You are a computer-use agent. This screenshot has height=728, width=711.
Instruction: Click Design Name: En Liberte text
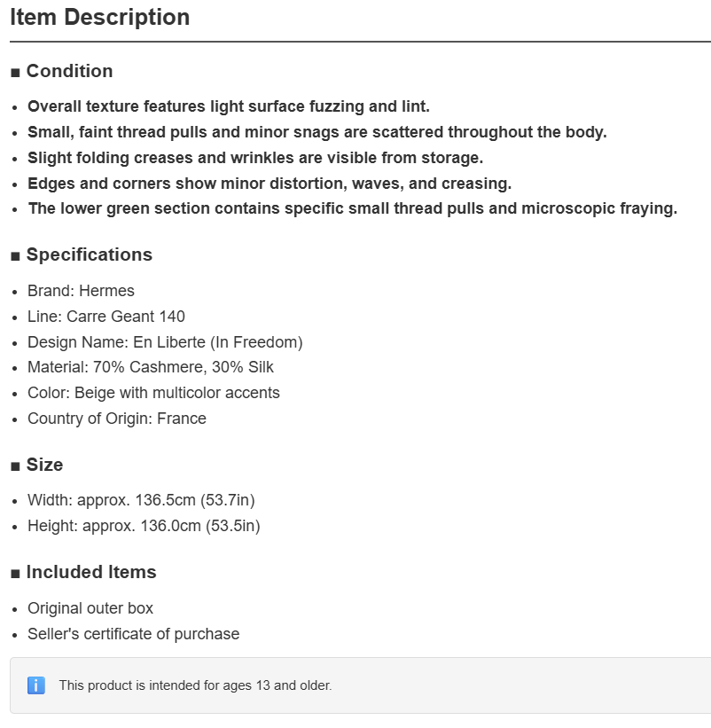click(165, 342)
